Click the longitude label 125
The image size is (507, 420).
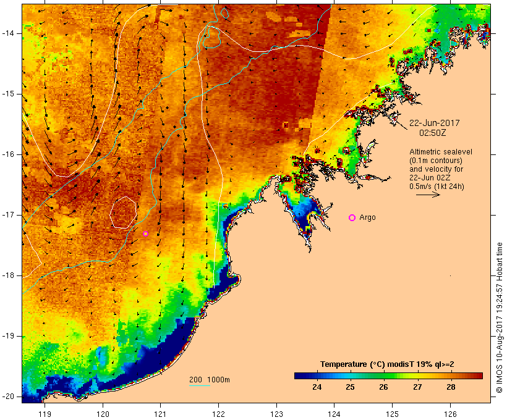tap(392, 414)
